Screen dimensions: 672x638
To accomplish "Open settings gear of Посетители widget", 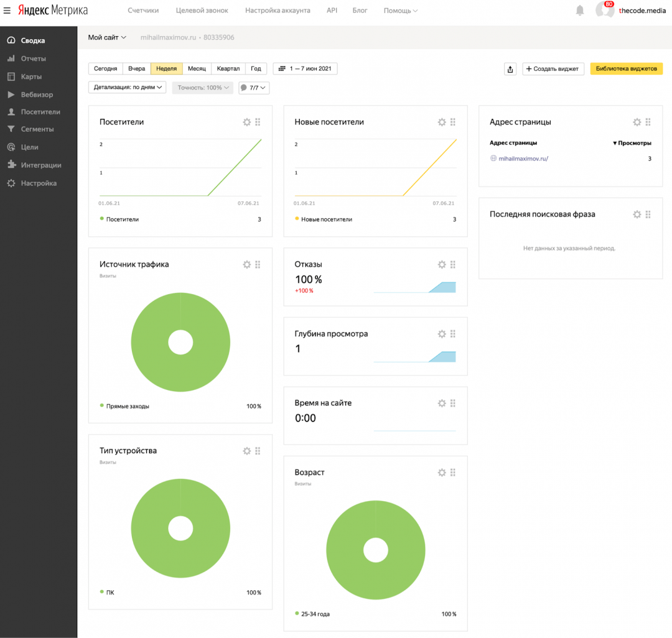I will point(246,123).
